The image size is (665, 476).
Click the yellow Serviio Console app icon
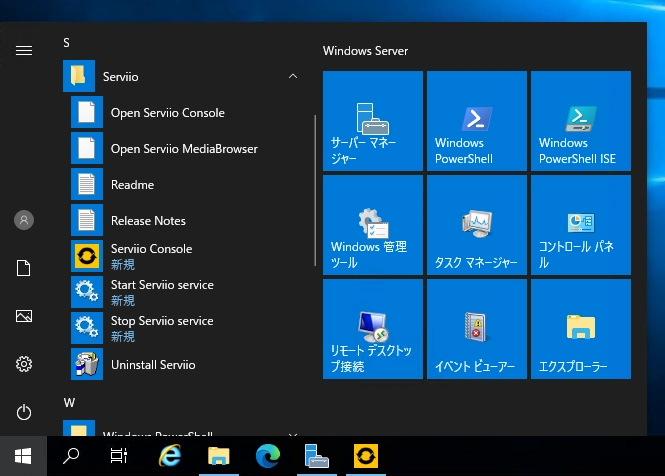pyautogui.click(x=87, y=256)
